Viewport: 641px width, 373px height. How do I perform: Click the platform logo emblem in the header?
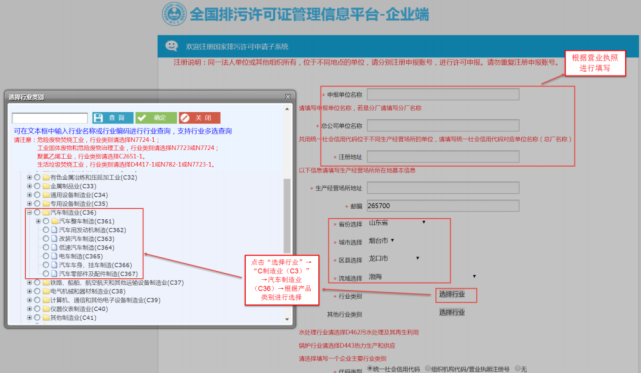174,14
